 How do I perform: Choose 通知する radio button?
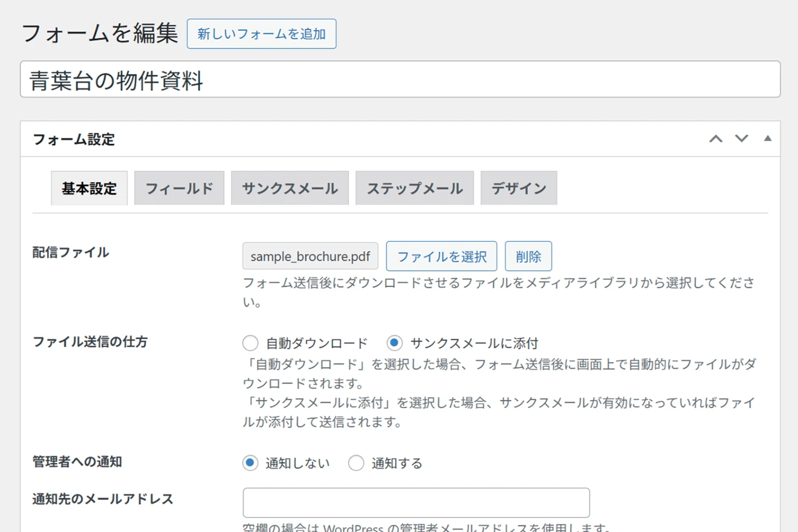356,463
